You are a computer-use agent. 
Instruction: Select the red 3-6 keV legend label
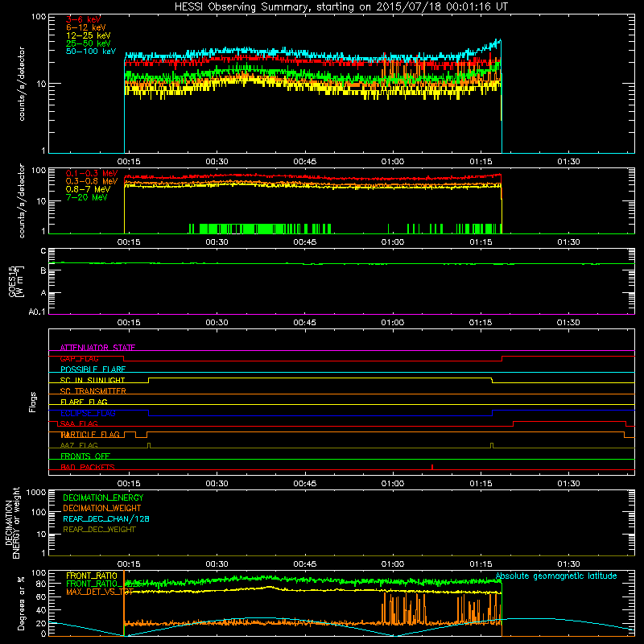point(84,19)
